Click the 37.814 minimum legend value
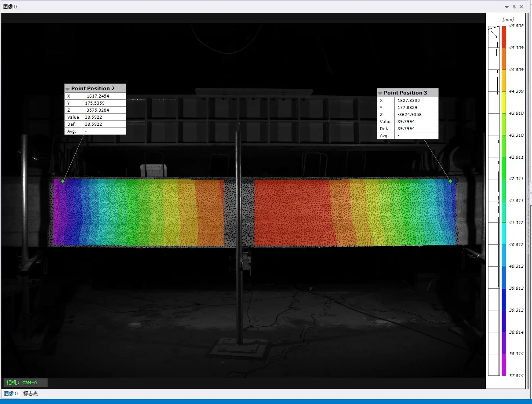 point(516,376)
